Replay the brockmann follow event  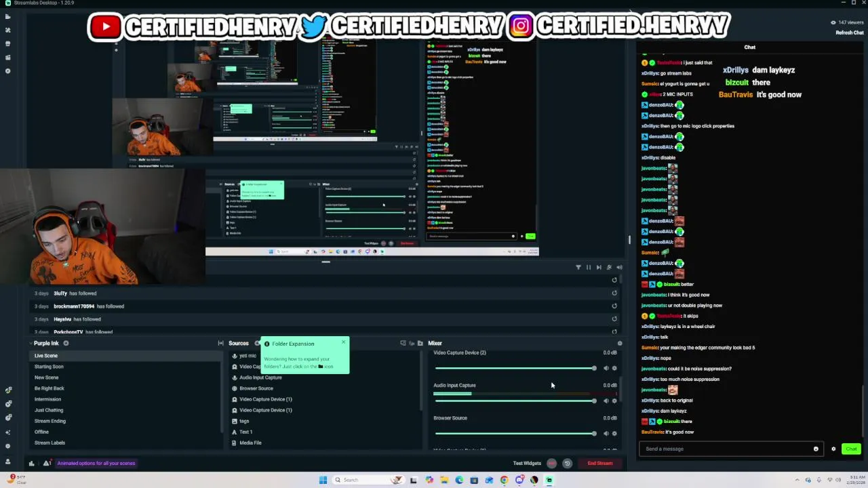614,306
